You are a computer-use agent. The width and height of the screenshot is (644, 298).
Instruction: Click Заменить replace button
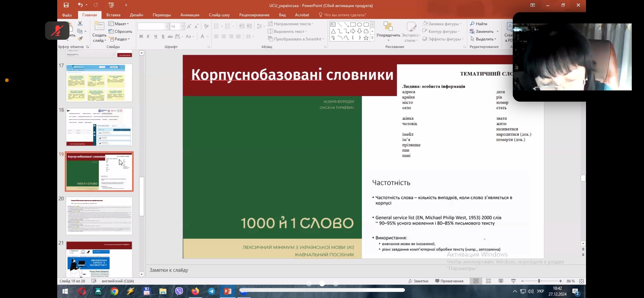coord(481,31)
